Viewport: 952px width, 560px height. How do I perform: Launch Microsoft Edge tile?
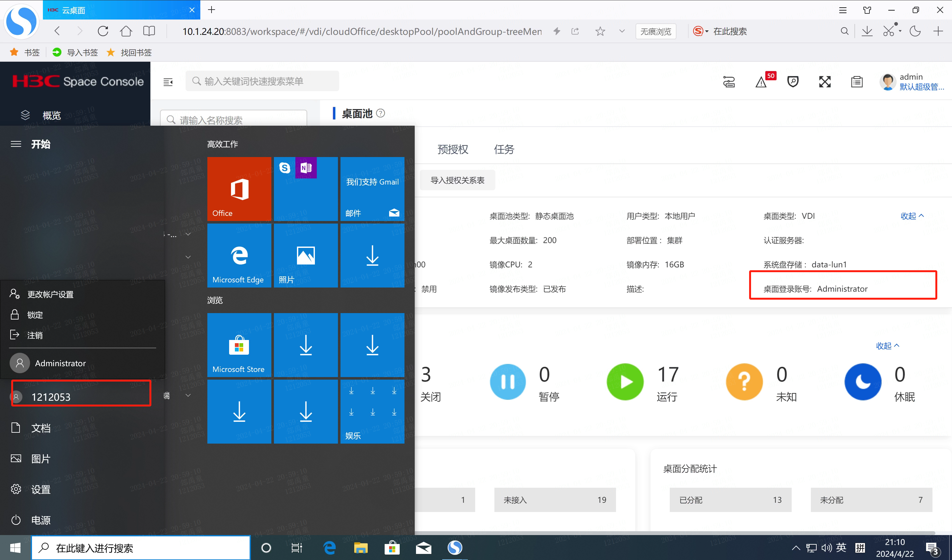point(239,255)
